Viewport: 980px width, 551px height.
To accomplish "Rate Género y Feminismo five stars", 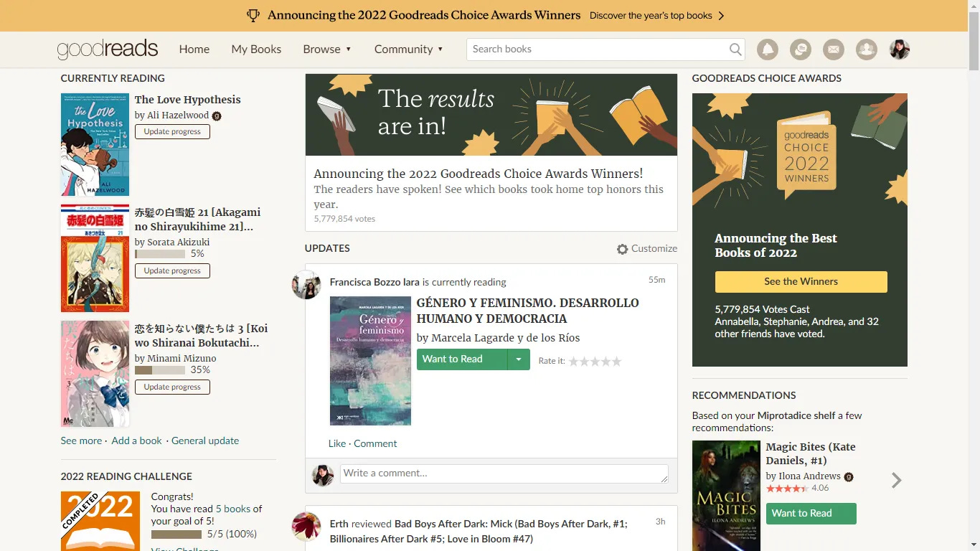I will click(x=616, y=362).
